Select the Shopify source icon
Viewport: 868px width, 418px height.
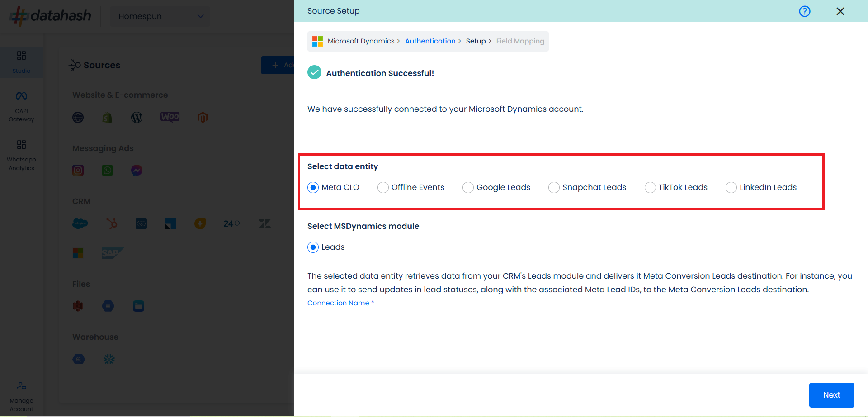point(107,118)
